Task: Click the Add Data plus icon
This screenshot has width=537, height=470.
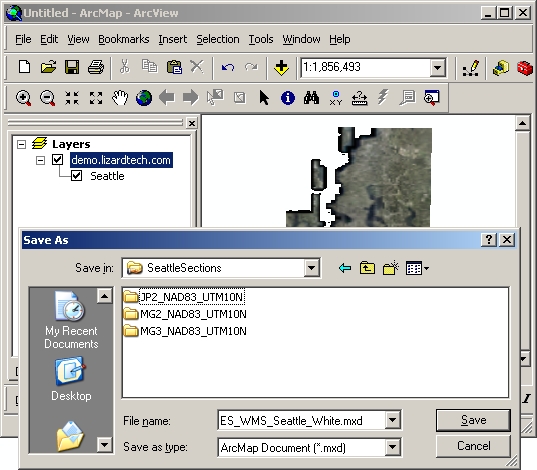Action: (x=281, y=67)
